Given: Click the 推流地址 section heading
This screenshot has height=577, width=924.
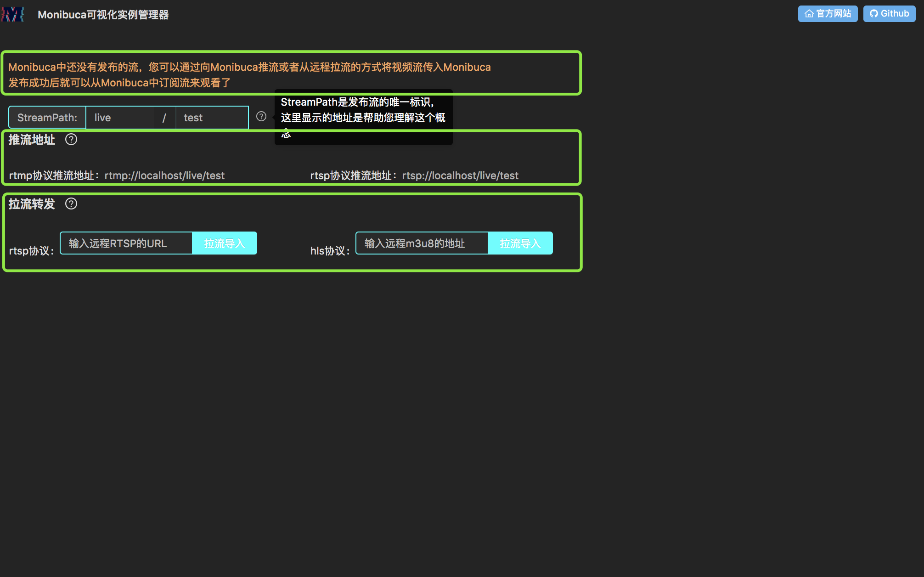Looking at the screenshot, I should pyautogui.click(x=32, y=140).
